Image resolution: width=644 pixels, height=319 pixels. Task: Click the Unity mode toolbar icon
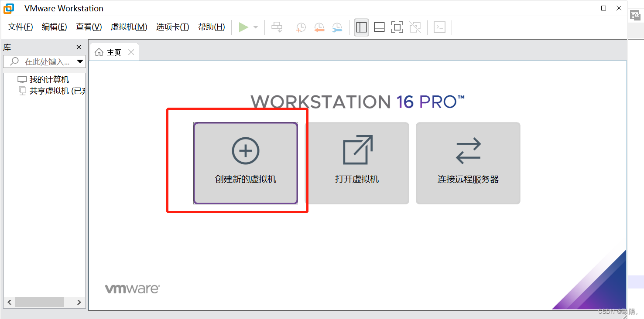click(x=415, y=27)
